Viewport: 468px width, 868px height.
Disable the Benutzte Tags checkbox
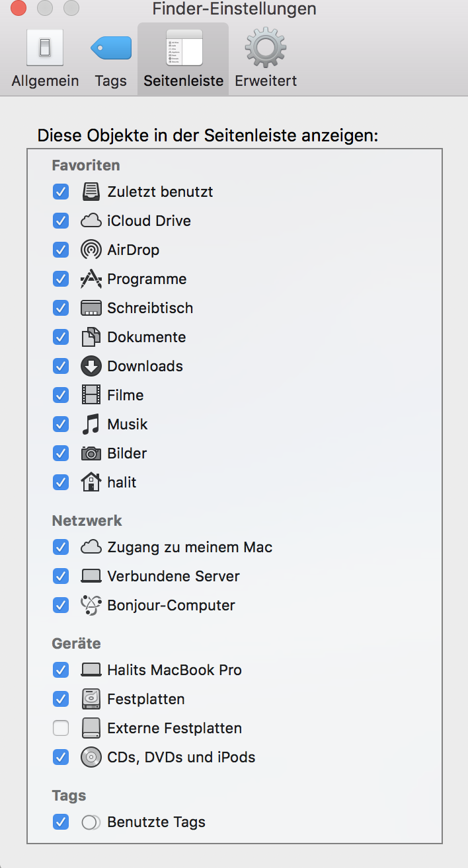[x=61, y=822]
